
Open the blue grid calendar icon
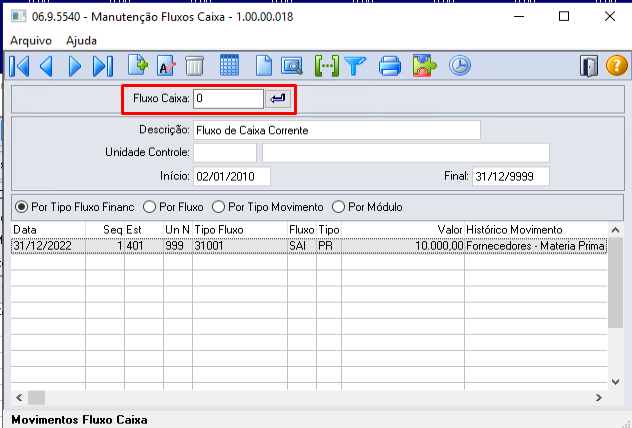point(229,65)
